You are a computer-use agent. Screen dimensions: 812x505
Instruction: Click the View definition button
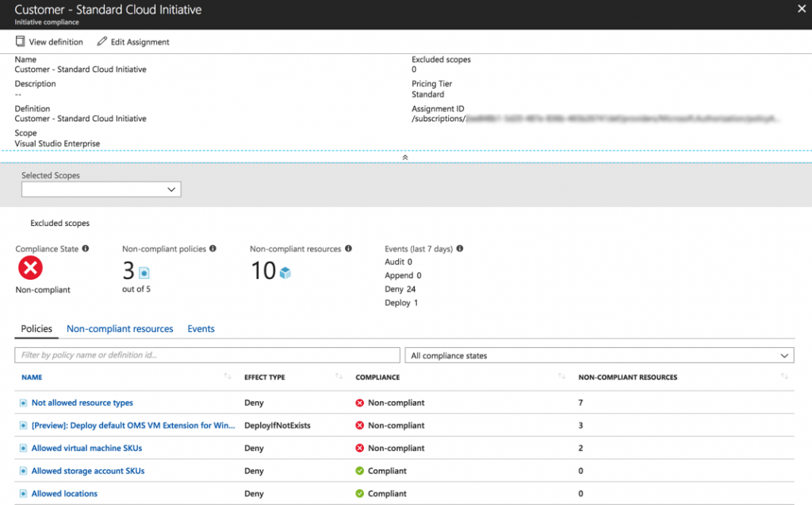tap(49, 41)
